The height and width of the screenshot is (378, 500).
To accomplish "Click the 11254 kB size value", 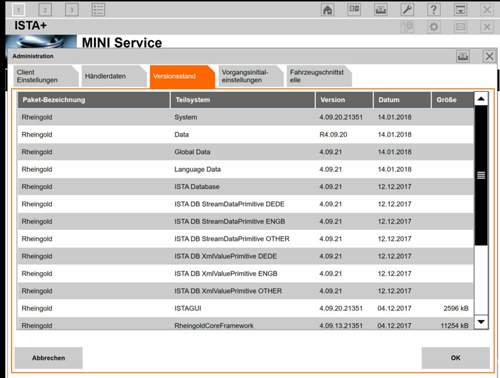I will 454,325.
